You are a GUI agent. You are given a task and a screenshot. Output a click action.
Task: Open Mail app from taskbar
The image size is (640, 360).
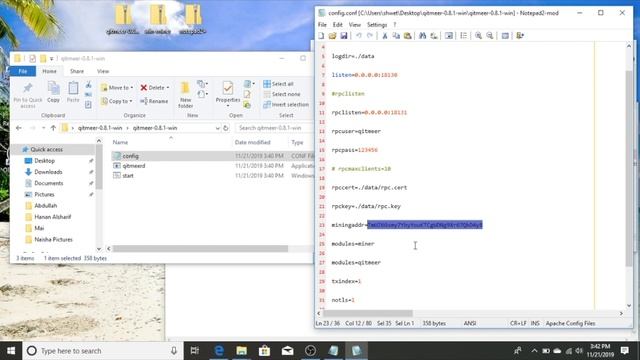click(287, 351)
